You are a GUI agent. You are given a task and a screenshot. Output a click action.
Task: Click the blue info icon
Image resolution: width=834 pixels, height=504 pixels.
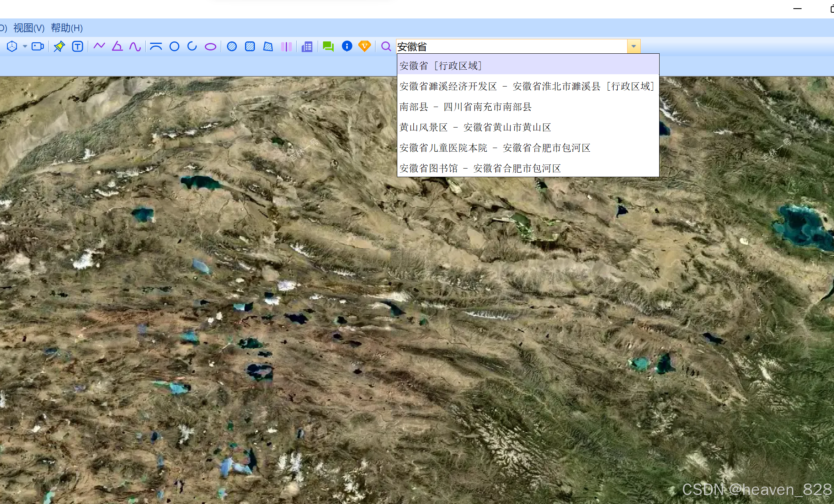point(347,46)
